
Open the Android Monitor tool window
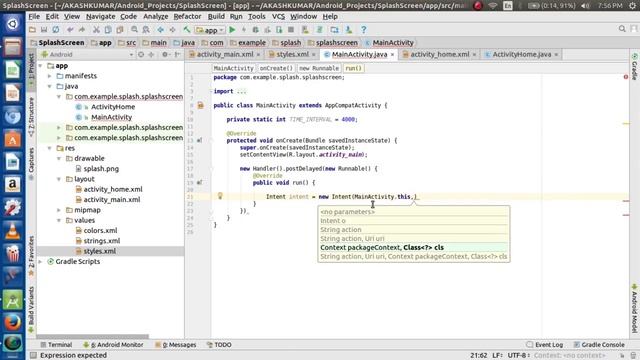(113, 345)
